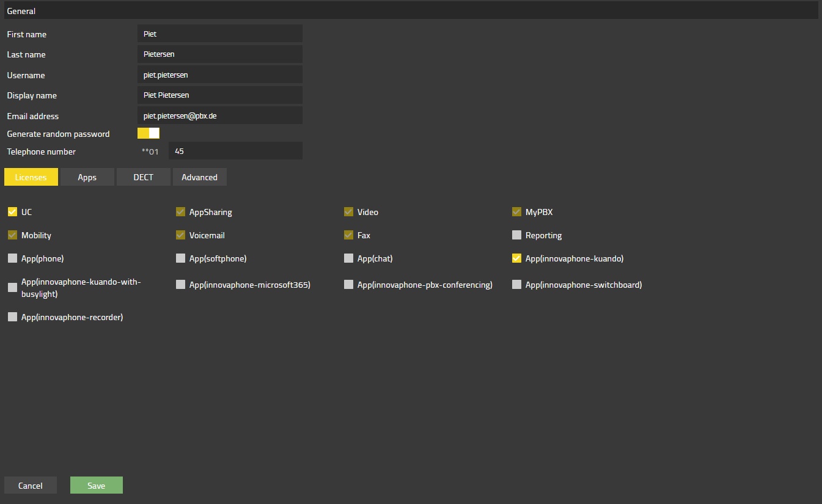Open the Advanced tab
Screen dimensions: 822x504
(x=200, y=177)
